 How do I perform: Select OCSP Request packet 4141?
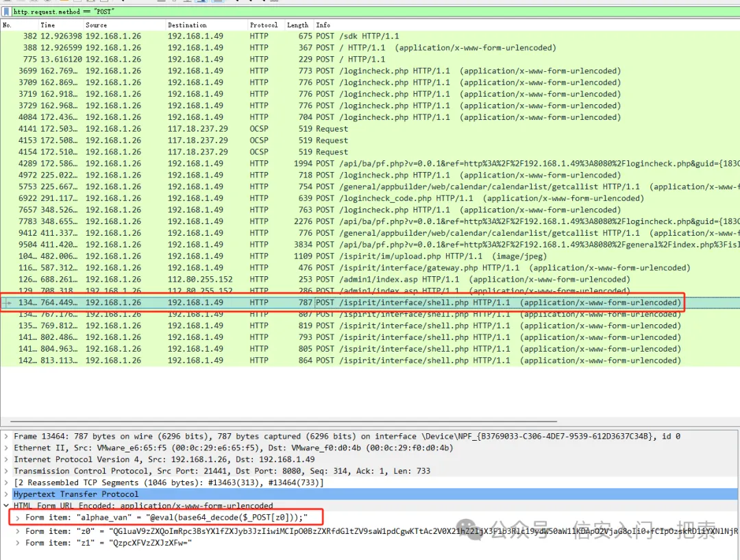[370, 128]
